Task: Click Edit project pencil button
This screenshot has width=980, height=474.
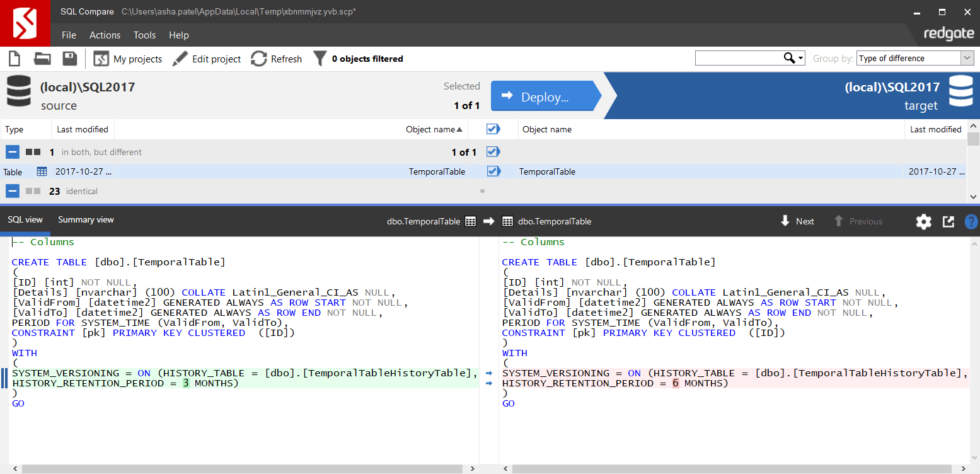Action: coord(207,59)
